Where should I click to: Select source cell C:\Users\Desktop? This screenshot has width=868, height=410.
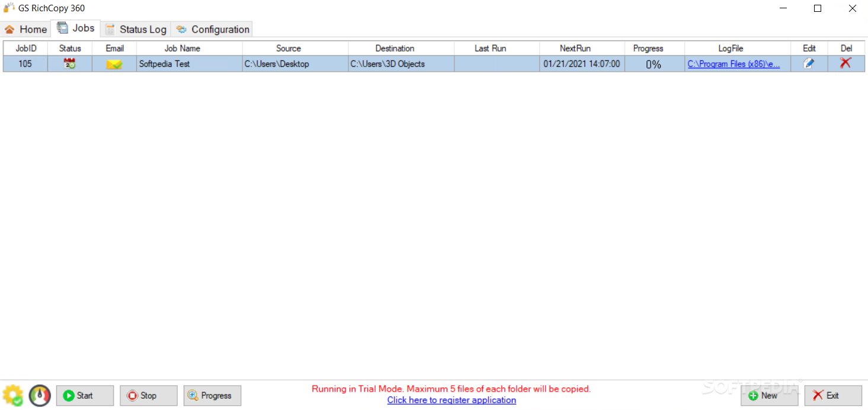click(295, 64)
